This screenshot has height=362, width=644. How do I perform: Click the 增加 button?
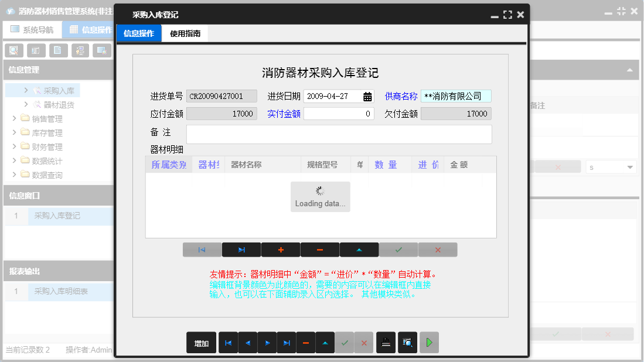point(201,343)
